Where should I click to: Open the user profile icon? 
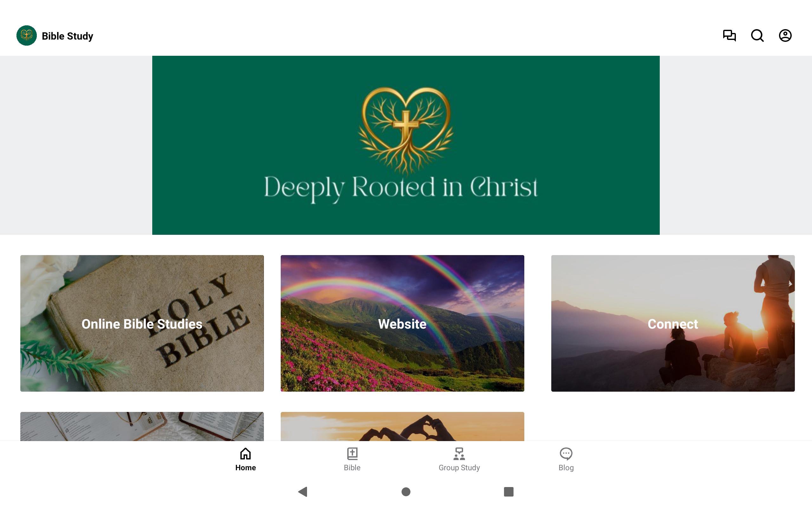tap(785, 35)
